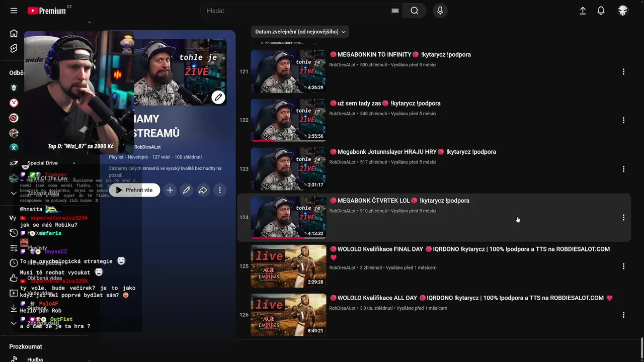Share the playlist with arrow icon
Image resolution: width=644 pixels, height=362 pixels.
(203, 190)
